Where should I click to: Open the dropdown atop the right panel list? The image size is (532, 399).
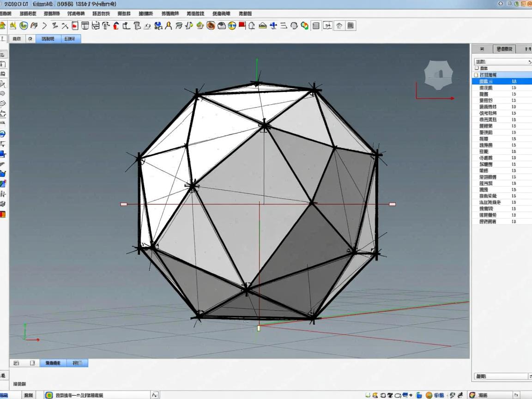pyautogui.click(x=502, y=61)
